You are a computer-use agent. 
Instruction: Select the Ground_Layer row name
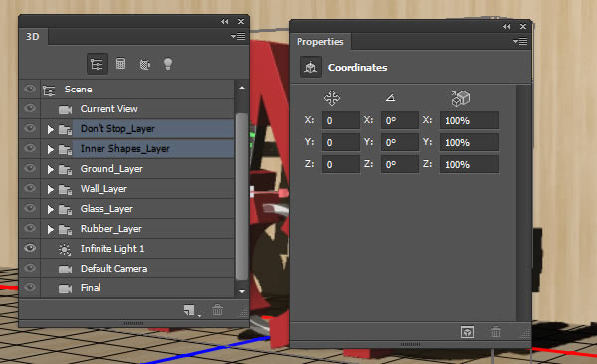(x=111, y=169)
